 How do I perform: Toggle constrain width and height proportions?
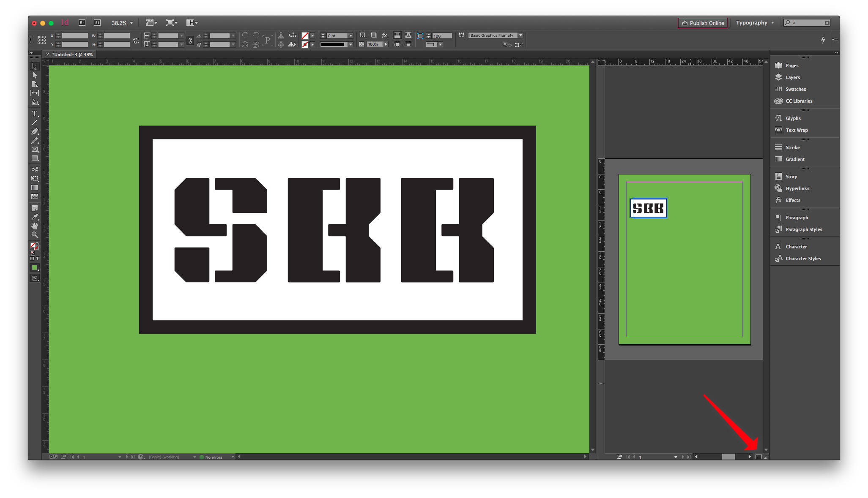(136, 41)
